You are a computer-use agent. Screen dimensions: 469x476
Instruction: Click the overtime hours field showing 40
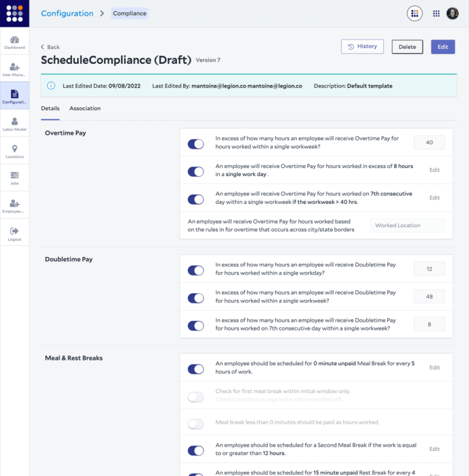429,142
